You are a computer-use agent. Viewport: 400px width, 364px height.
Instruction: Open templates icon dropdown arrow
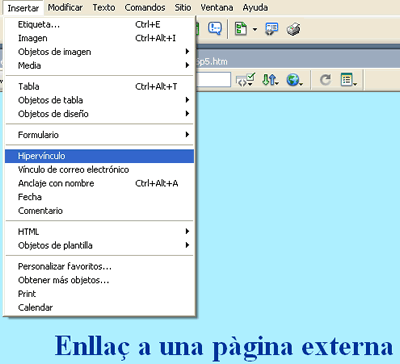pos(255,29)
